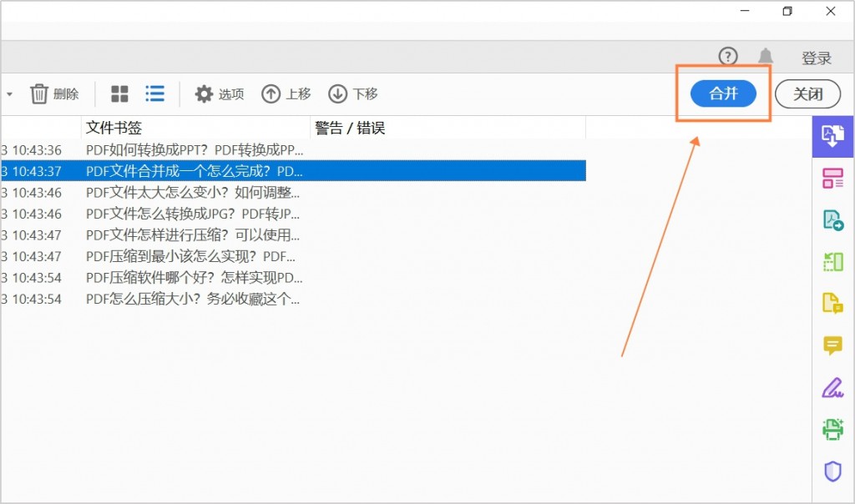Move selected file down with 下移
The height and width of the screenshot is (504, 855).
[352, 93]
